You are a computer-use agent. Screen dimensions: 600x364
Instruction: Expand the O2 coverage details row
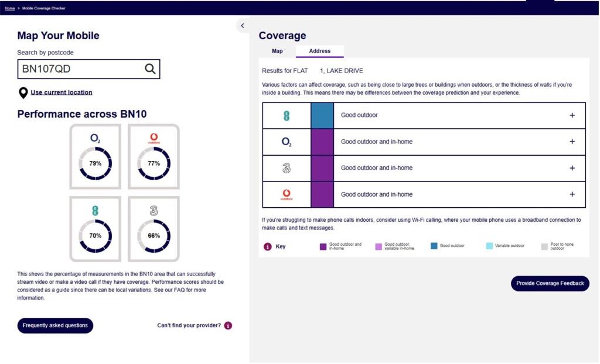(572, 142)
